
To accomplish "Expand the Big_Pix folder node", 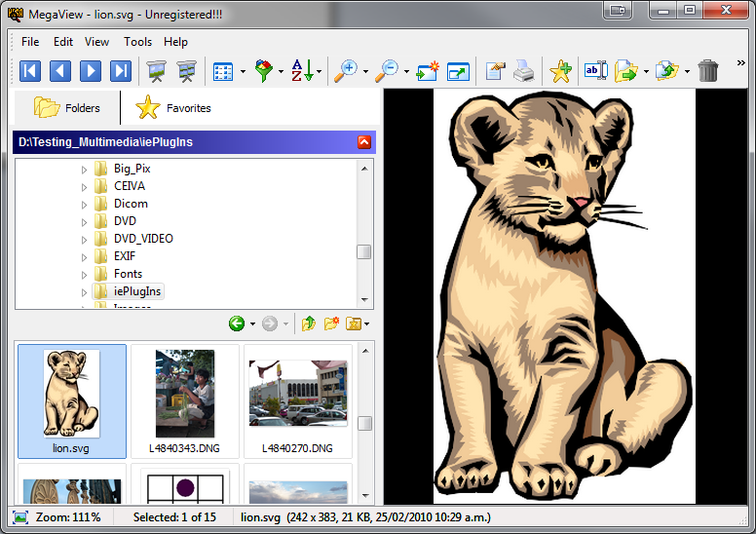I will pos(84,170).
